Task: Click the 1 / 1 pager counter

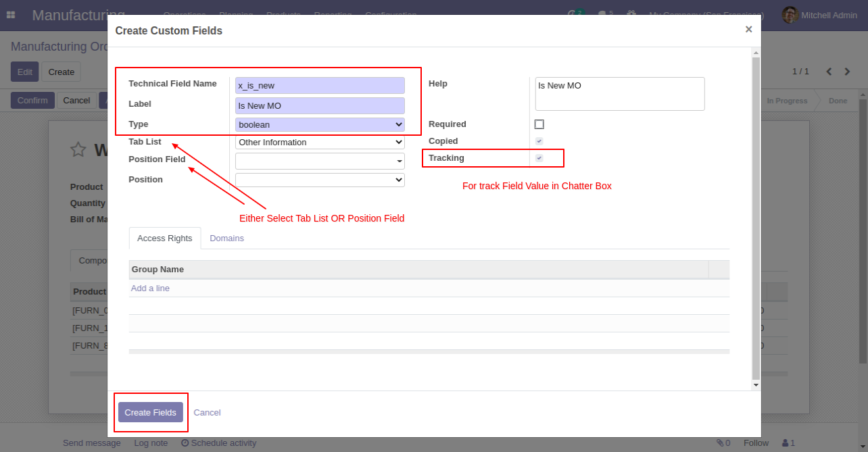Action: 800,71
